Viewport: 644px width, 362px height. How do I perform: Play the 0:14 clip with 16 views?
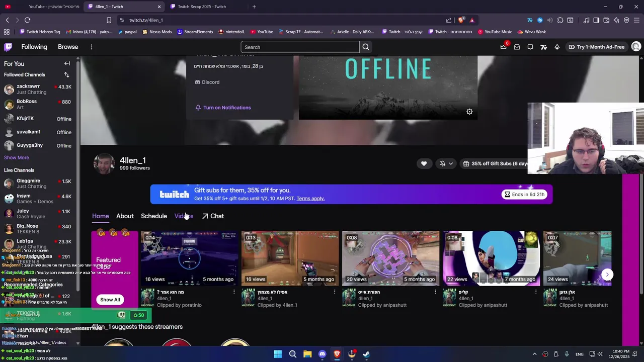(189, 258)
